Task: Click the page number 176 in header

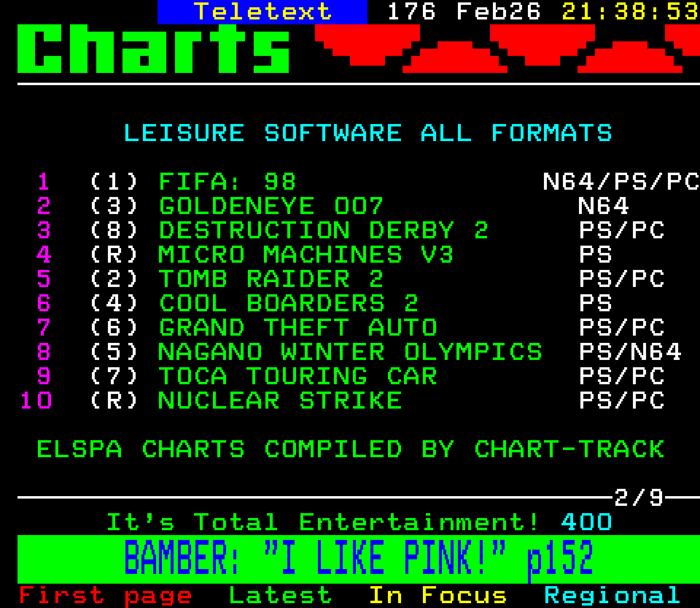Action: (x=411, y=11)
